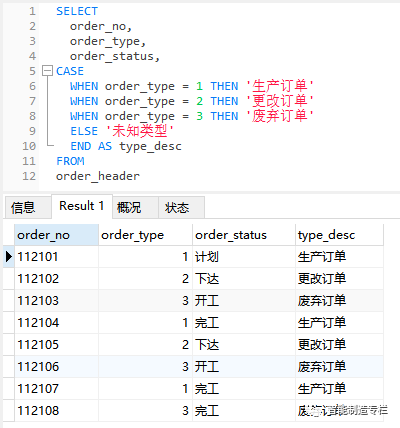Image resolution: width=400 pixels, height=428 pixels.
Task: Select the order_status column header
Action: click(x=244, y=235)
